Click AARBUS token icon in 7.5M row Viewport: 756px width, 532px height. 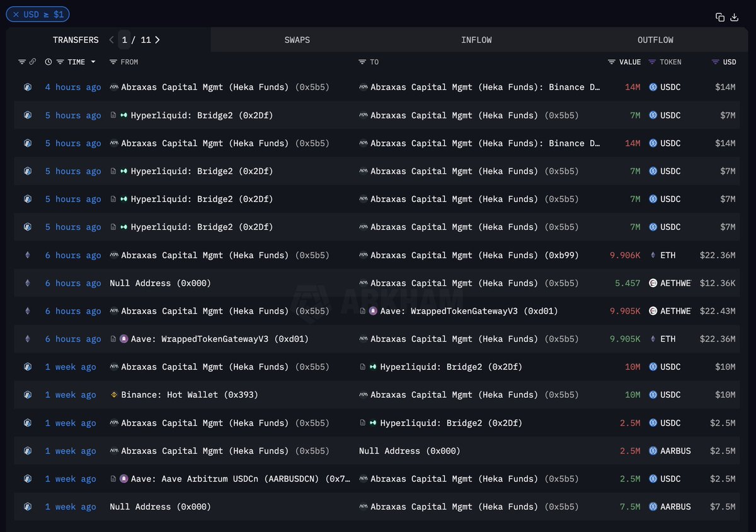click(653, 507)
